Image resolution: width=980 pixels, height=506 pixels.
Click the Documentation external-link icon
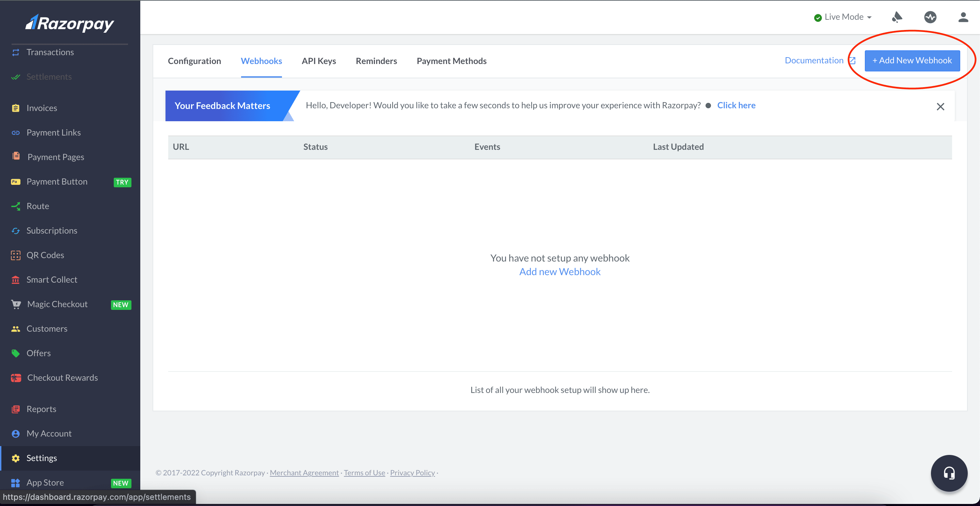[x=853, y=61]
